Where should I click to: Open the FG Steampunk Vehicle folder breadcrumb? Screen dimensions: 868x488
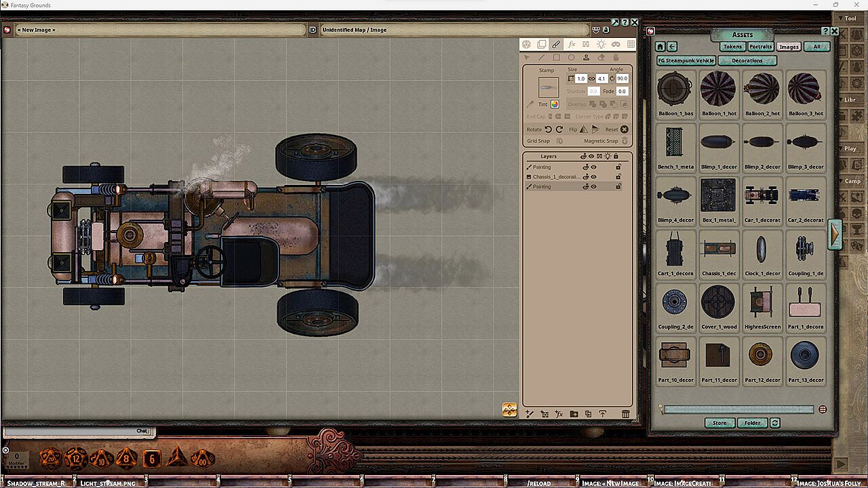[x=686, y=60]
